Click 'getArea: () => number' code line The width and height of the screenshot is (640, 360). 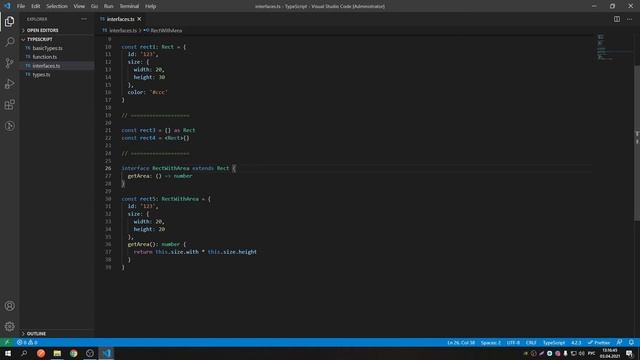[x=160, y=176]
